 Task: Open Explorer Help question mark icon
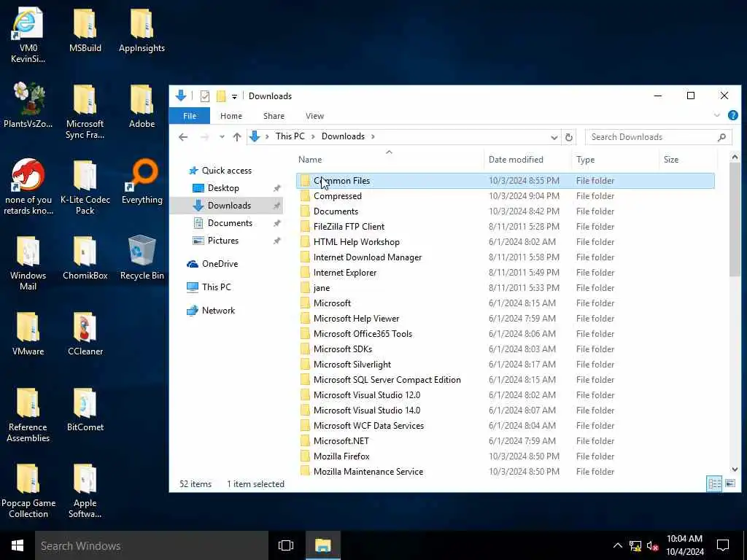(732, 115)
